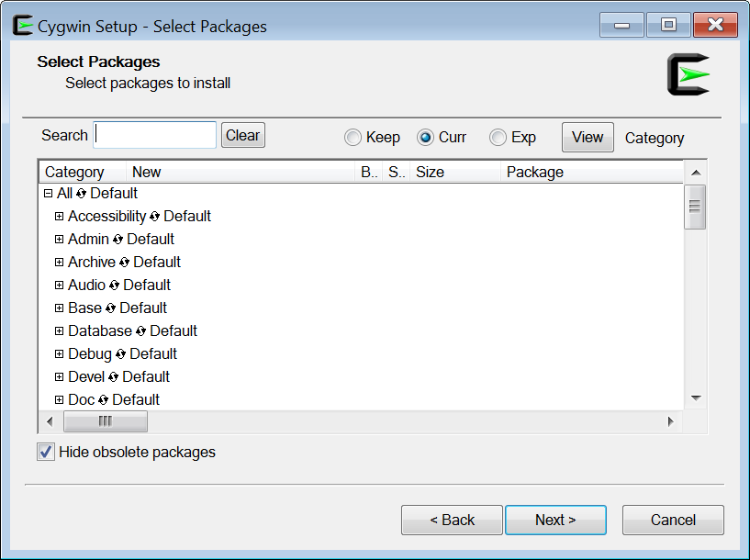Viewport: 750px width, 560px height.
Task: Click the B.. column header
Action: 369,173
